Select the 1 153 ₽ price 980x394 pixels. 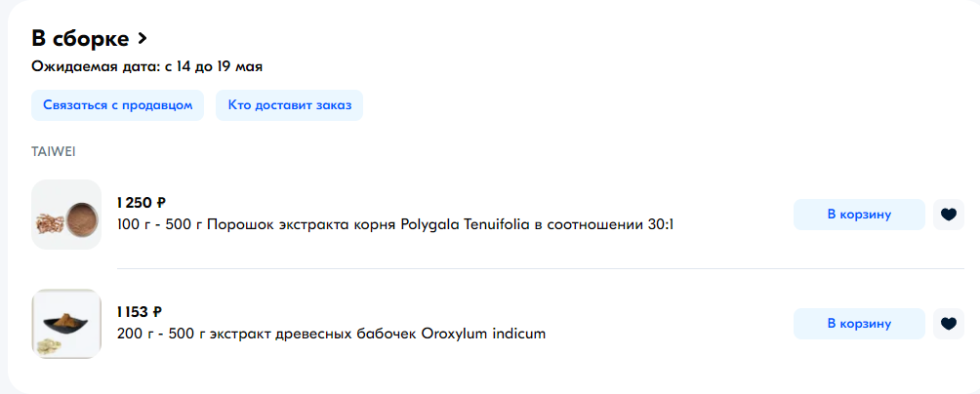tap(140, 311)
